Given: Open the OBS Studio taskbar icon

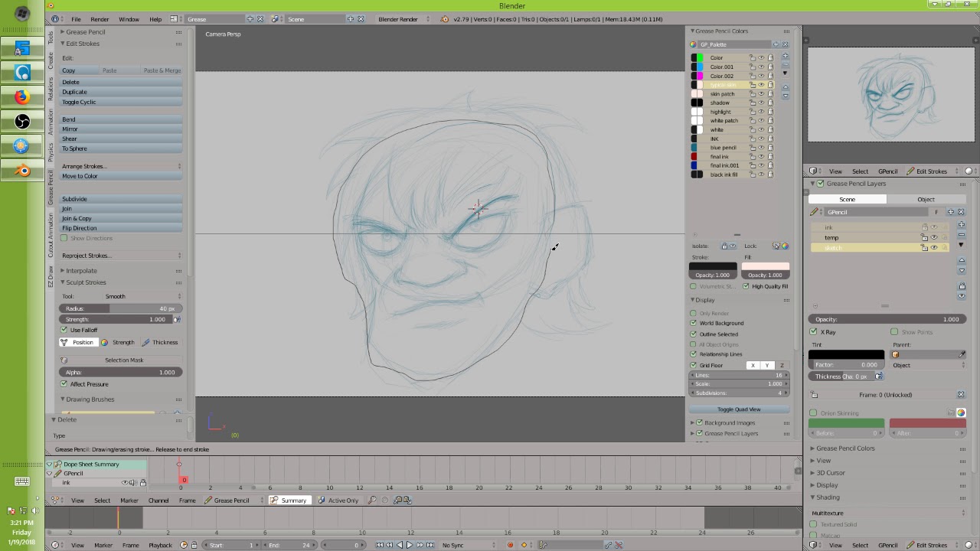Looking at the screenshot, I should point(22,121).
